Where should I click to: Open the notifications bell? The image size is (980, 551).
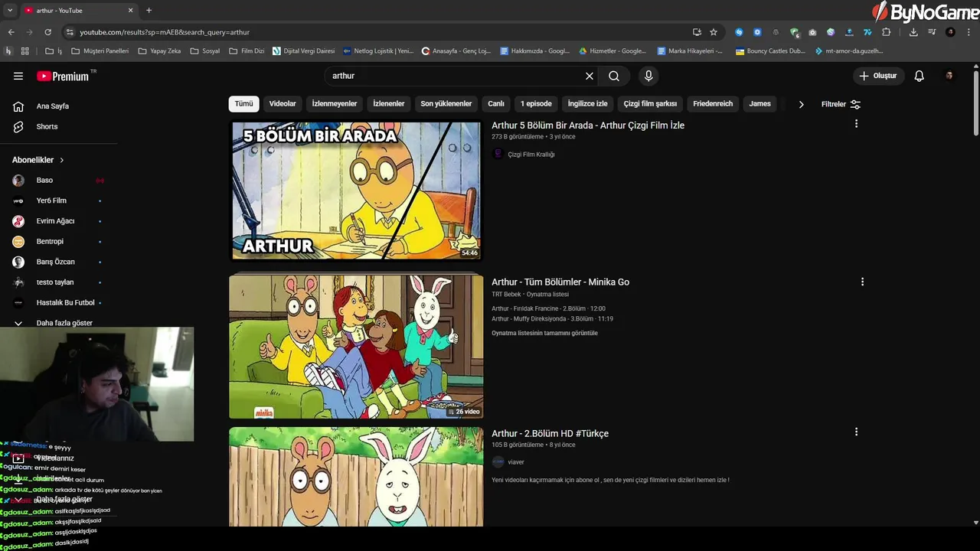[920, 76]
